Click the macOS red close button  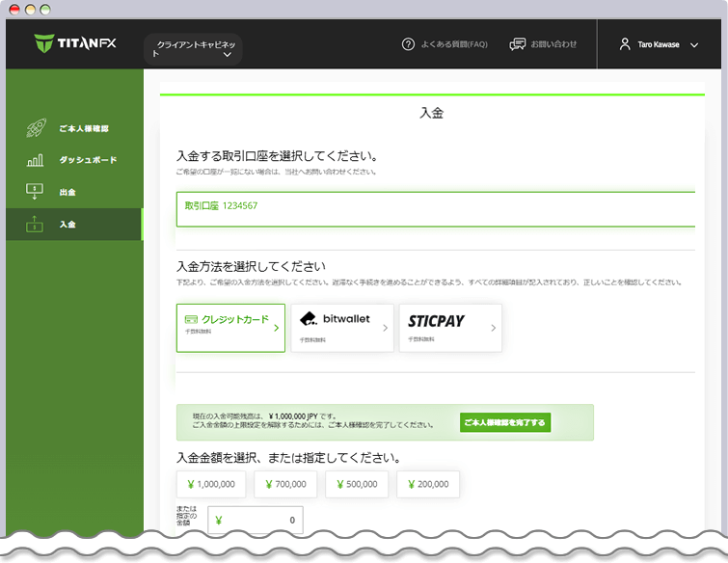14,10
